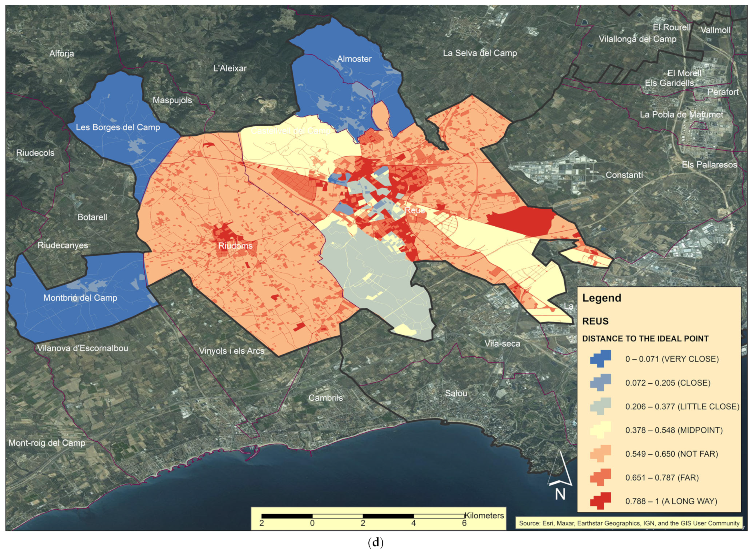This screenshot has width=756, height=553.
Task: Click the Les Borges del Camp label
Action: [118, 127]
